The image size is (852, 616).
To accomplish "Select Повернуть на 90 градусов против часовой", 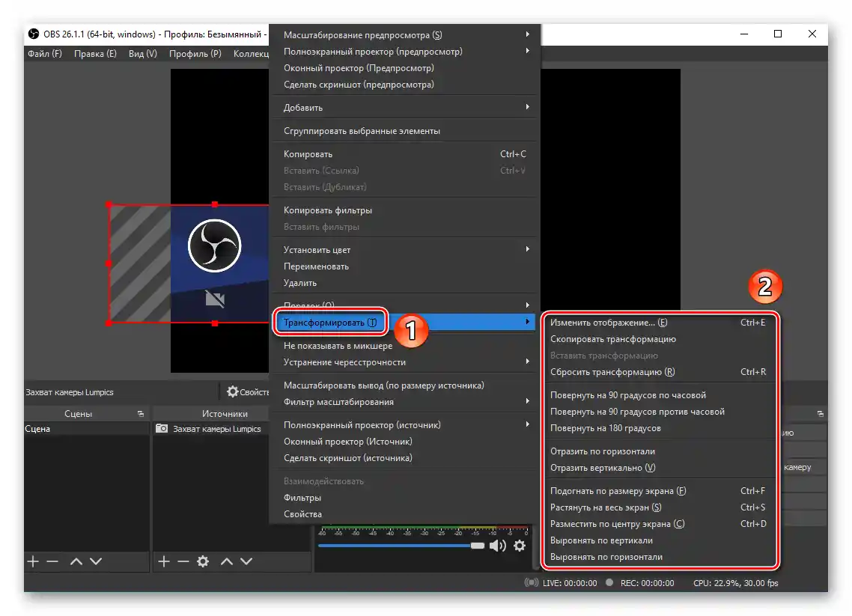I will [660, 412].
